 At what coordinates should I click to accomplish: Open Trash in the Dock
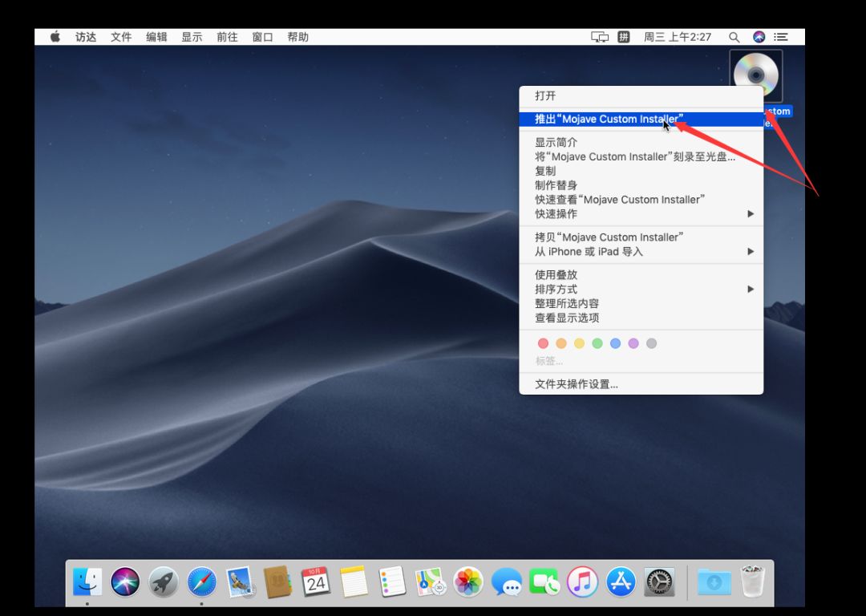[x=752, y=582]
